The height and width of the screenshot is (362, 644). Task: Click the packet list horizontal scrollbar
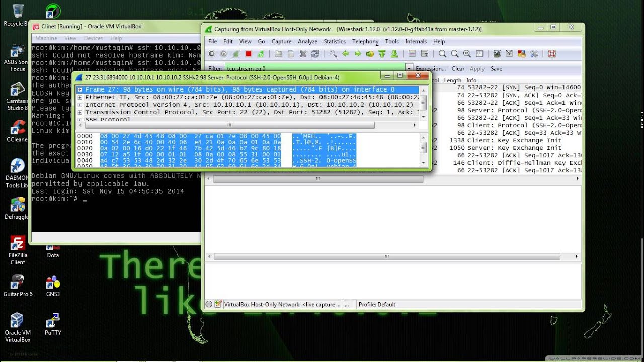(x=317, y=178)
